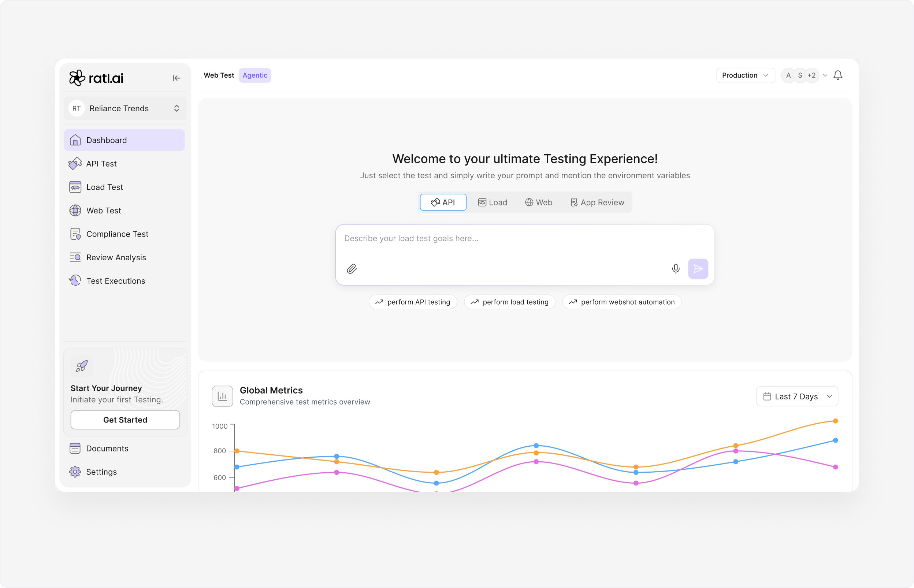Click the perform load testing suggestion
Image resolution: width=914 pixels, height=588 pixels.
pos(509,302)
